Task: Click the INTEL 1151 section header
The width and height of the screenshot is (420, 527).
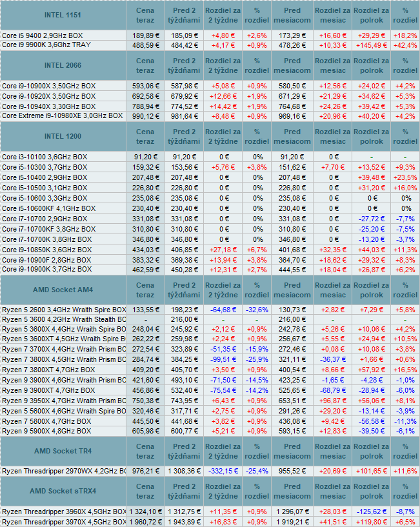Action: 63,15
